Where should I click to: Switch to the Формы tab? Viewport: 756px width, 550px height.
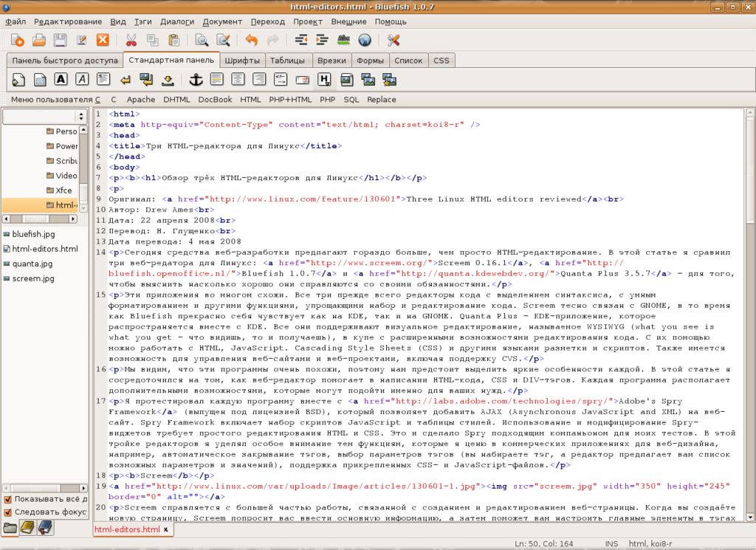pos(370,61)
